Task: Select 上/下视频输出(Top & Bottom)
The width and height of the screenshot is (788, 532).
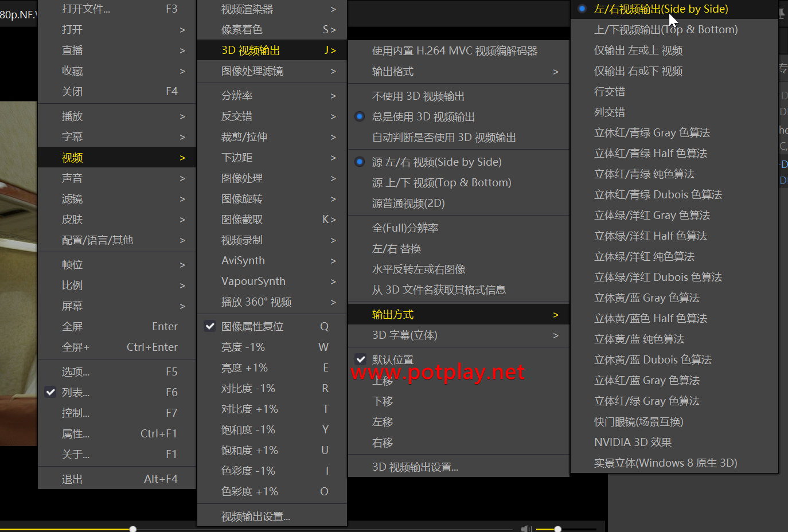Action: 674,30
